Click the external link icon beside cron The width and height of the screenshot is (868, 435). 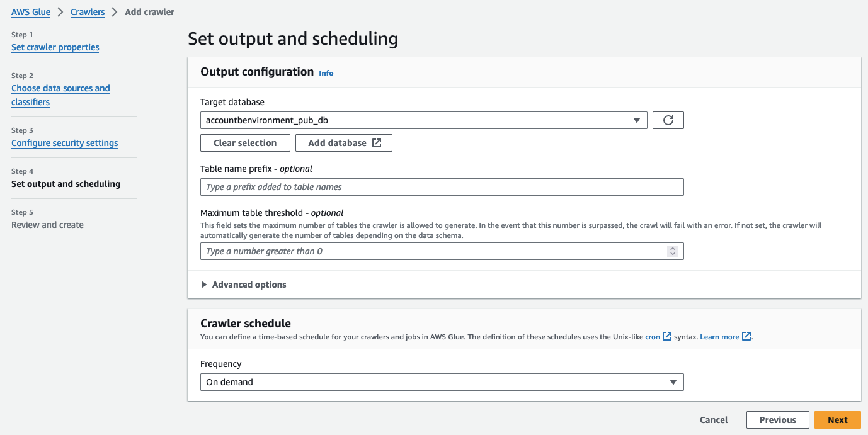(x=667, y=336)
